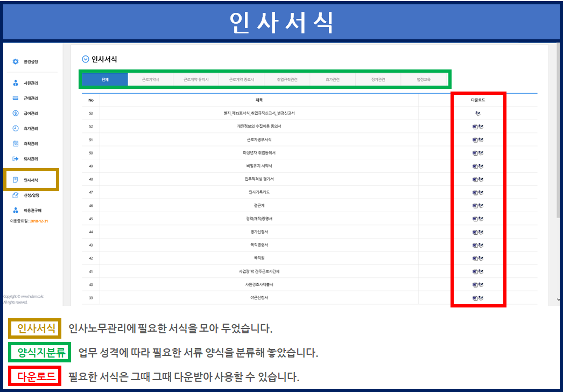The width and height of the screenshot is (563, 392).
Task: Show the 징계관련 forms tab
Action: click(x=378, y=80)
